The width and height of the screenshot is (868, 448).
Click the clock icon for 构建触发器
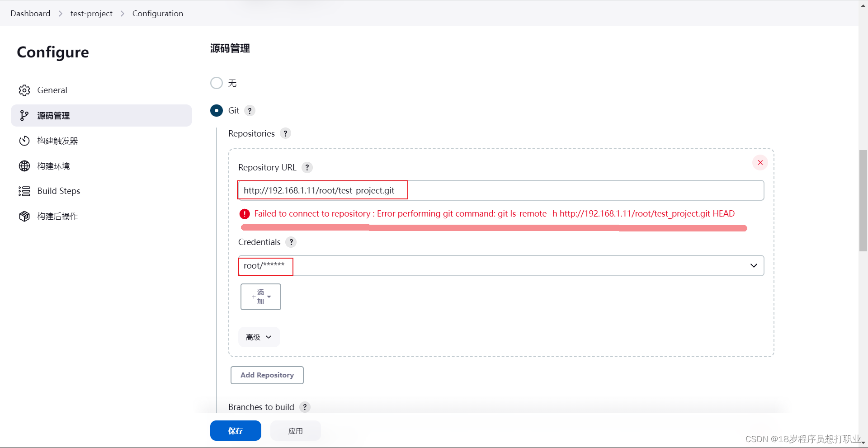pos(24,141)
